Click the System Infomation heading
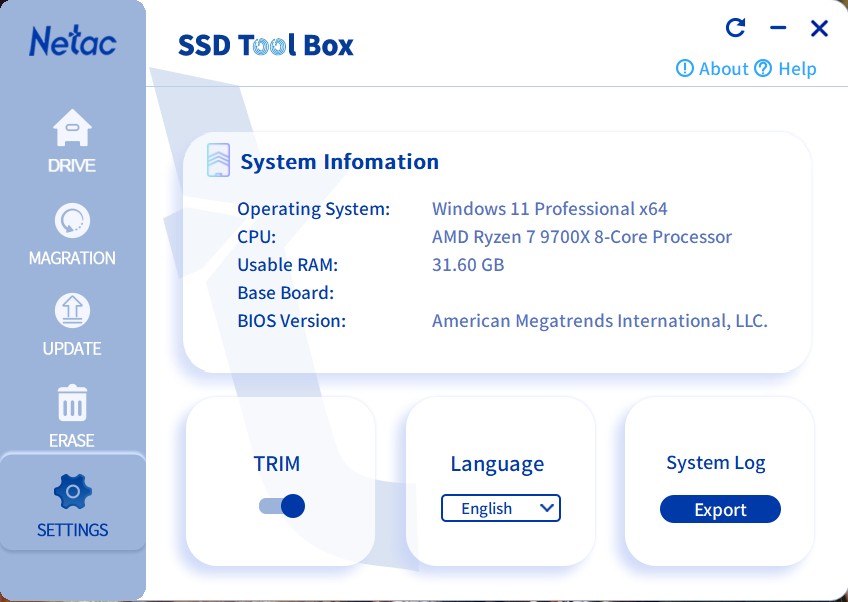 pos(340,162)
